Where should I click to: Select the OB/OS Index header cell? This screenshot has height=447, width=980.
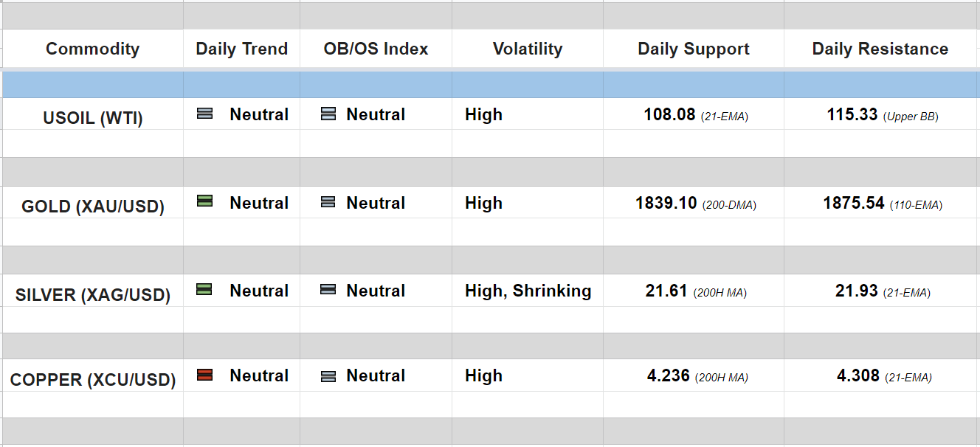(x=376, y=49)
